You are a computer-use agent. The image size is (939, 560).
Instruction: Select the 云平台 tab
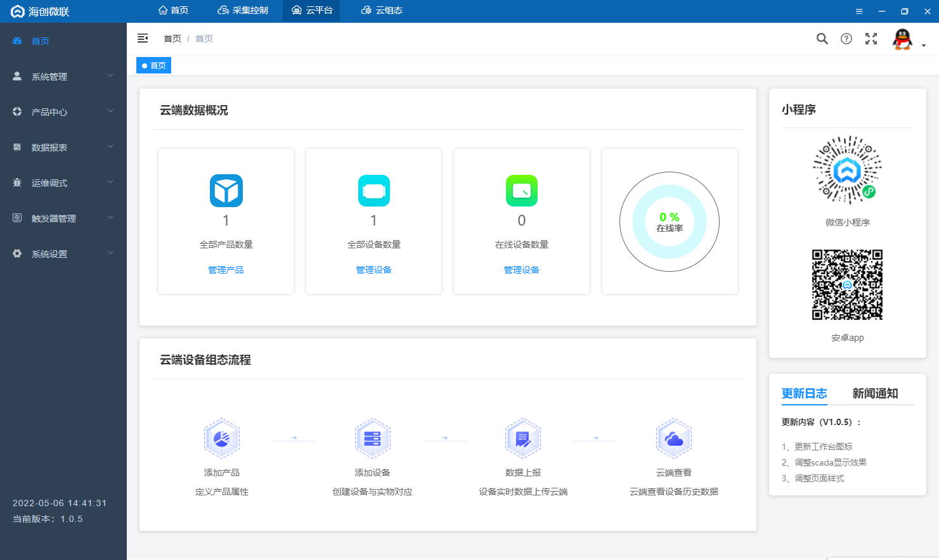pyautogui.click(x=311, y=10)
